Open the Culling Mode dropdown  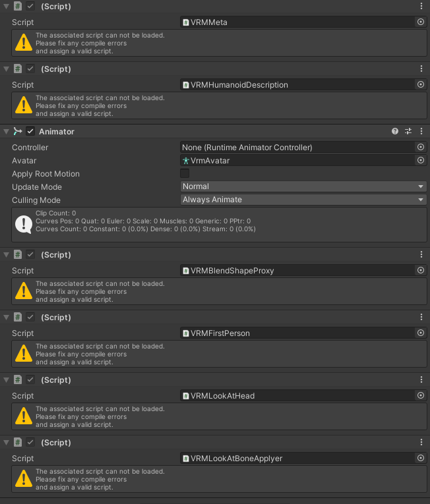click(303, 200)
